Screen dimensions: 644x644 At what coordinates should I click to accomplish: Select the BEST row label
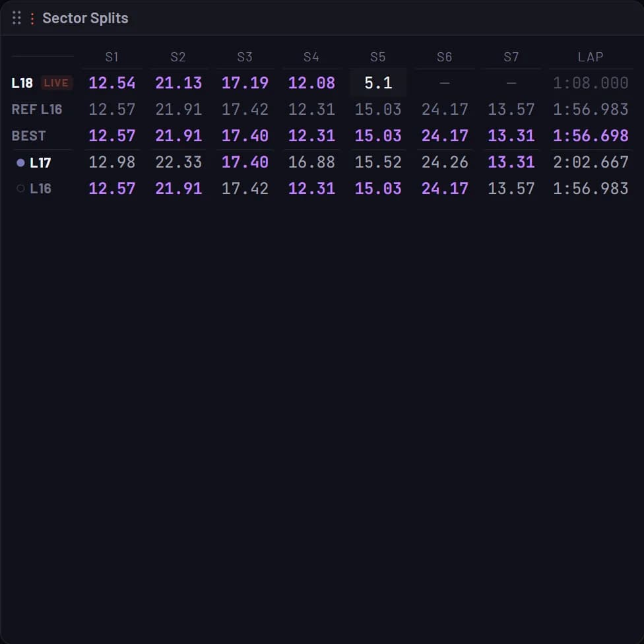29,135
